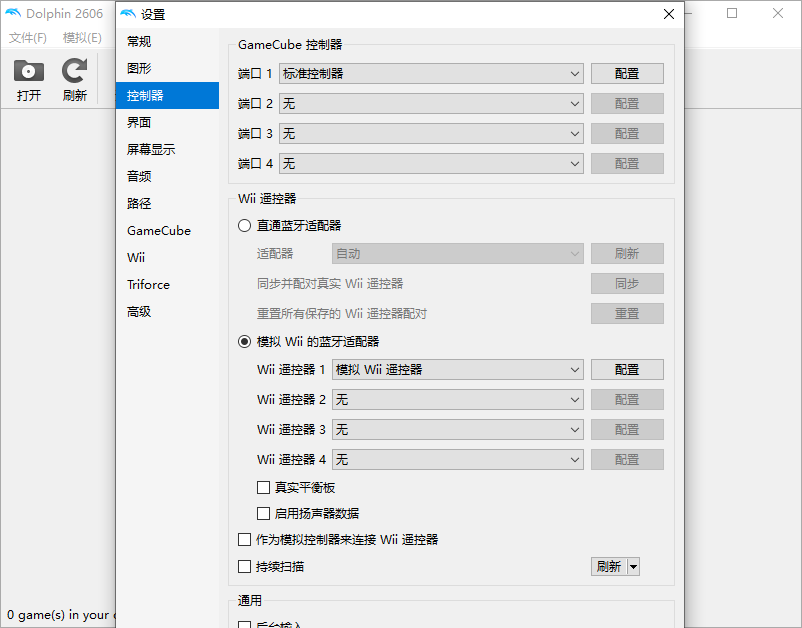This screenshot has width=802, height=628.
Task: Click the Dolphin logo in settings title bar
Action: coord(128,14)
